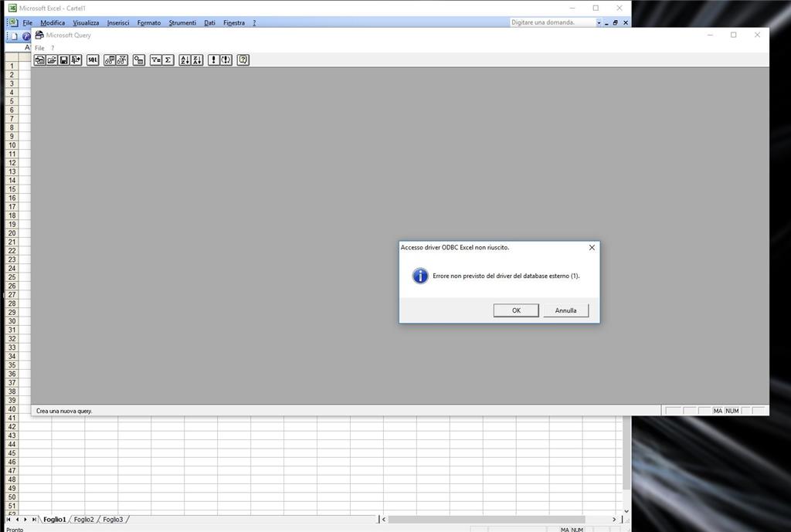Select row header 45
The height and width of the screenshot is (532, 791).
click(x=12, y=452)
